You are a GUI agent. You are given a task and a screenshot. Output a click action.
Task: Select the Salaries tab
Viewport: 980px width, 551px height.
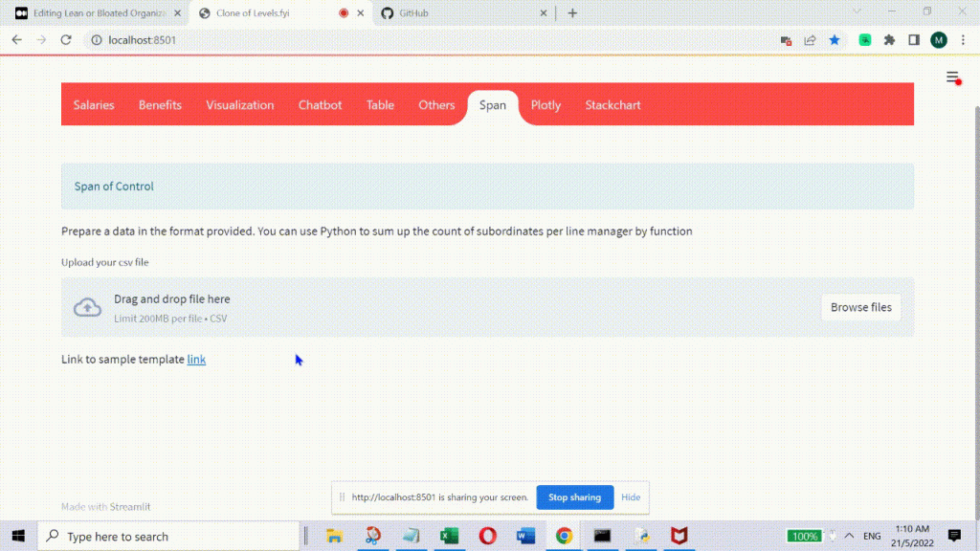coord(94,105)
